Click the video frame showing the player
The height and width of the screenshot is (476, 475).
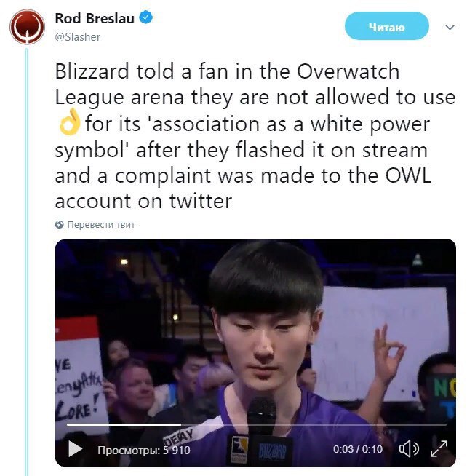[x=255, y=353]
